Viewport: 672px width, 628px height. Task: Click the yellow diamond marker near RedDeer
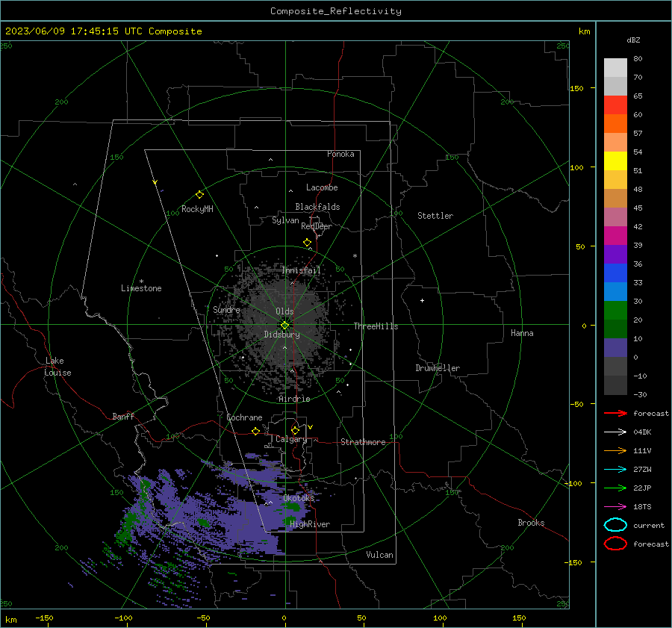pyautogui.click(x=307, y=242)
